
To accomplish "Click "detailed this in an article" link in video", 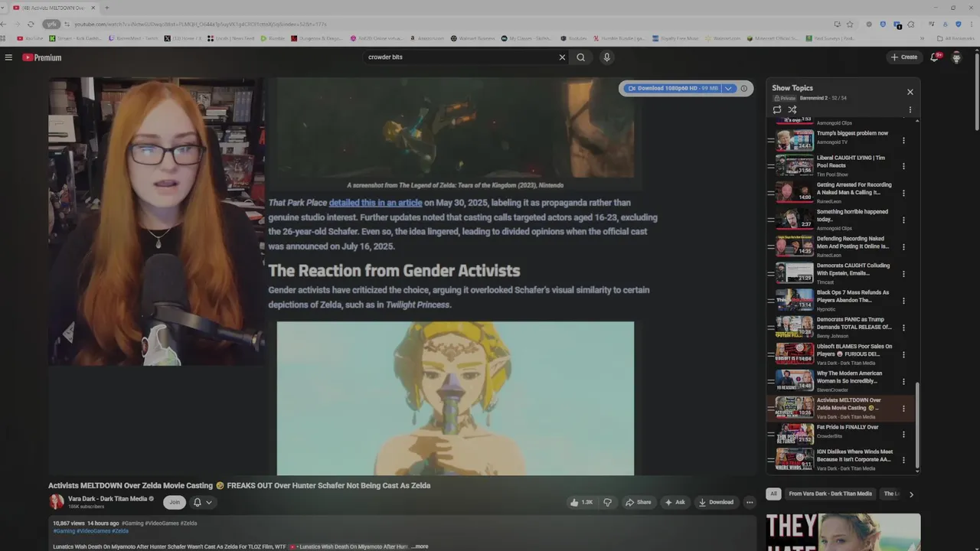I will coord(375,203).
